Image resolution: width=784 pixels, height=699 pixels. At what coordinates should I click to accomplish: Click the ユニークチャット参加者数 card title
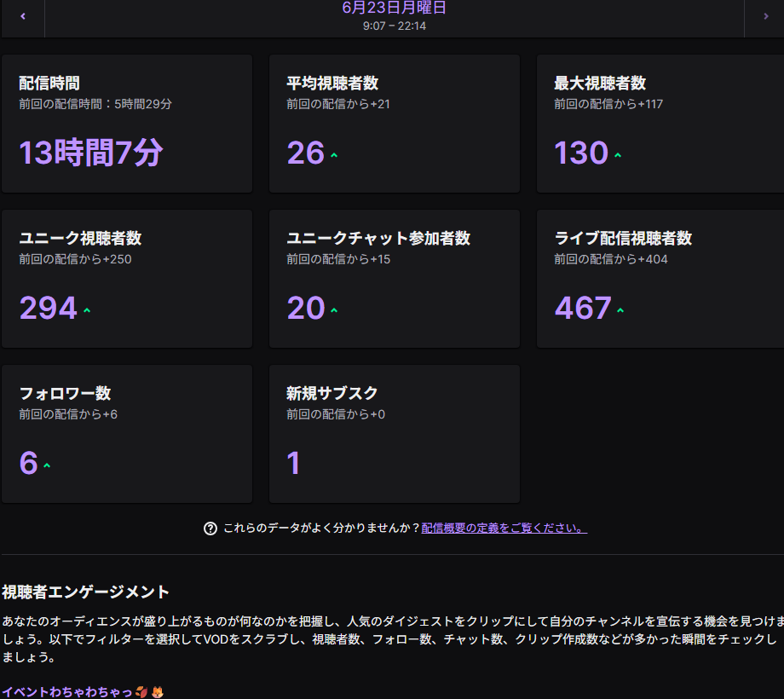tap(378, 238)
